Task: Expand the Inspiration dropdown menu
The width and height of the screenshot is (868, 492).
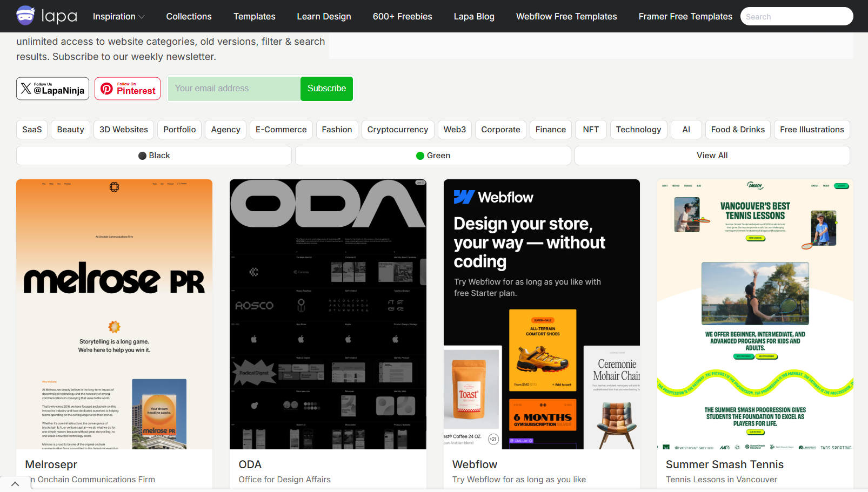Action: click(x=118, y=17)
